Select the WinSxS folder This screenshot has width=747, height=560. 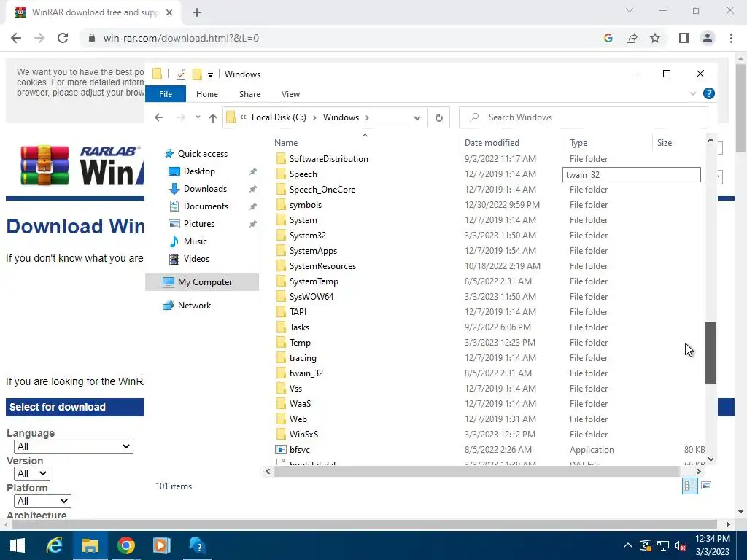coord(303,435)
